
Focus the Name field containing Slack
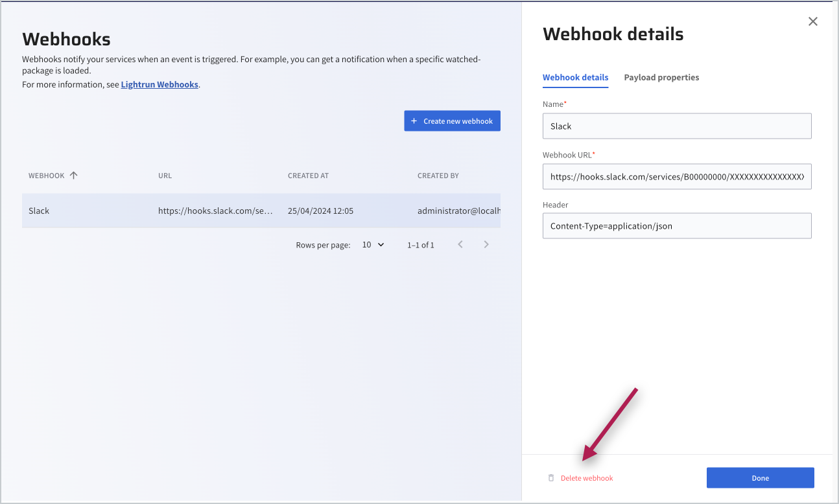pyautogui.click(x=677, y=126)
